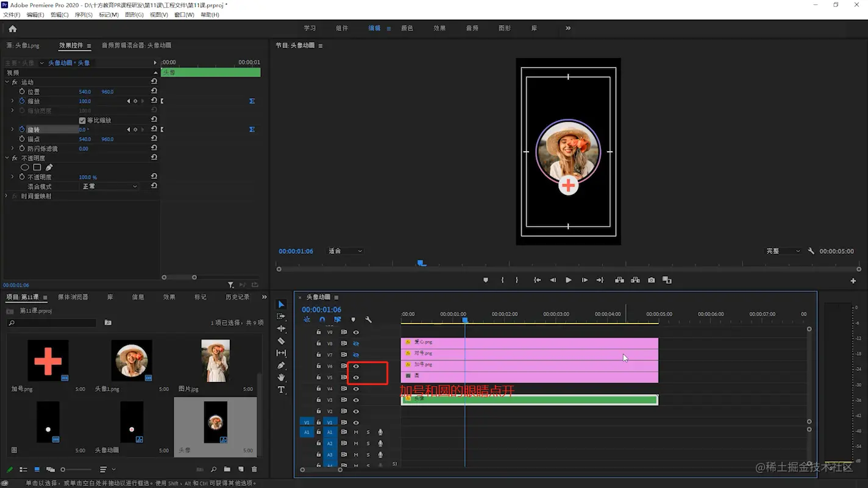Screen dimensions: 868x488
Task: Select the Type tool
Action: pyautogui.click(x=281, y=390)
